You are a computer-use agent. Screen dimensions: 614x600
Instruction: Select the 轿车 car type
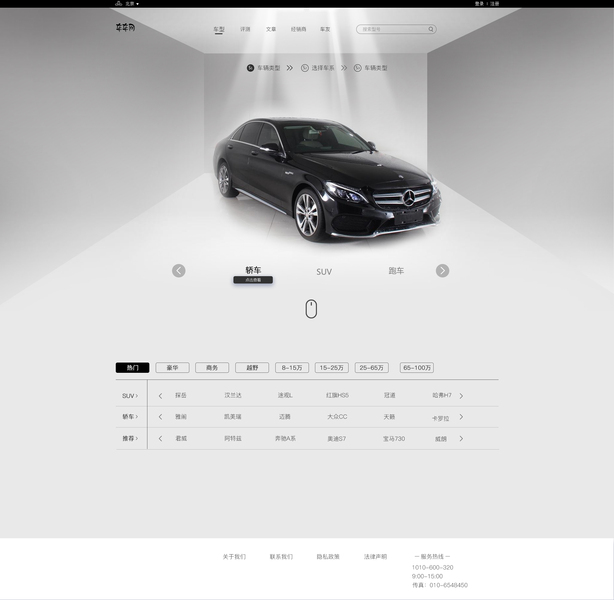click(x=253, y=270)
